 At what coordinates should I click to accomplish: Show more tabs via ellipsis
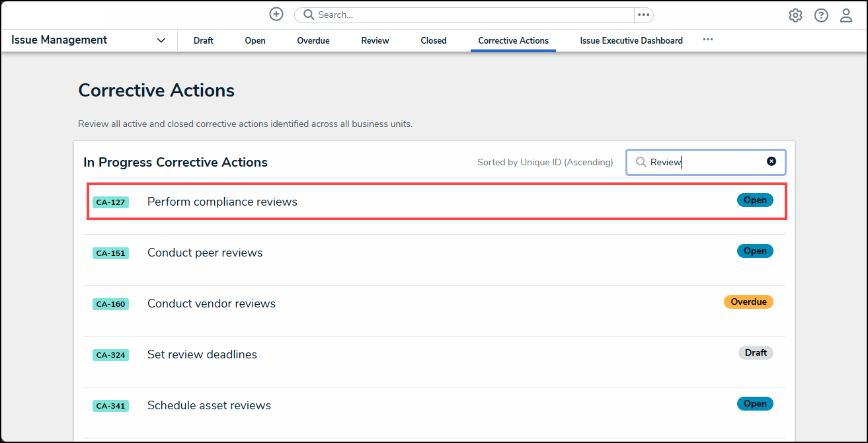pyautogui.click(x=708, y=40)
